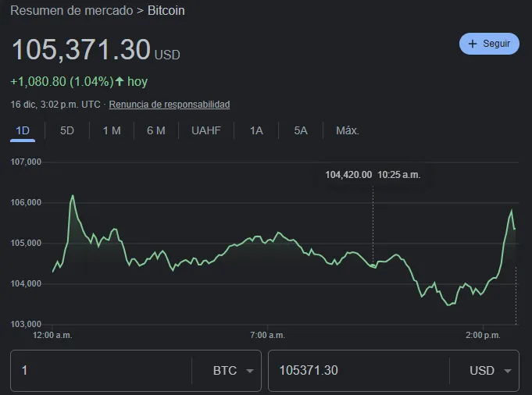Image resolution: width=532 pixels, height=395 pixels.
Task: Click the 104,000 y-axis label
Action: (x=26, y=283)
